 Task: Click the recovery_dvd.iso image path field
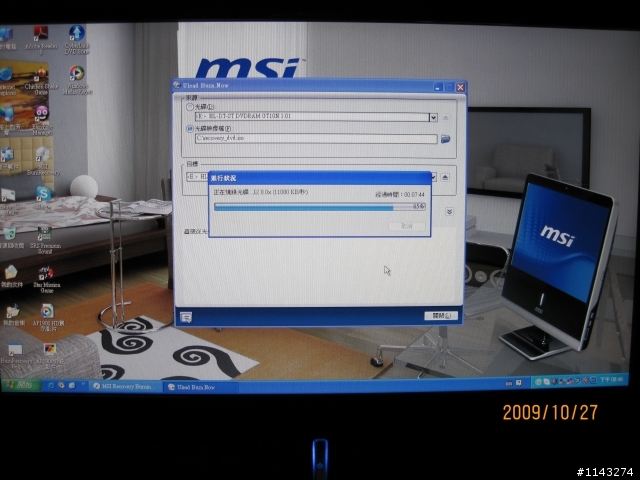[316, 138]
